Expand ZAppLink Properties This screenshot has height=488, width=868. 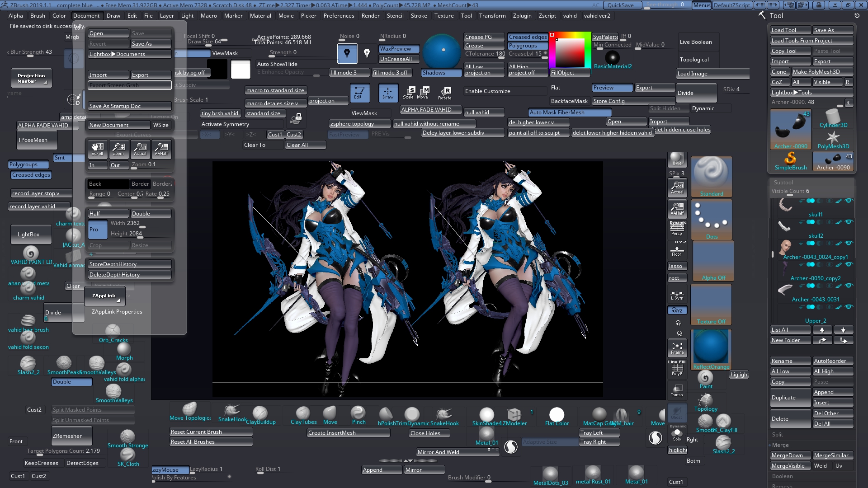[117, 312]
